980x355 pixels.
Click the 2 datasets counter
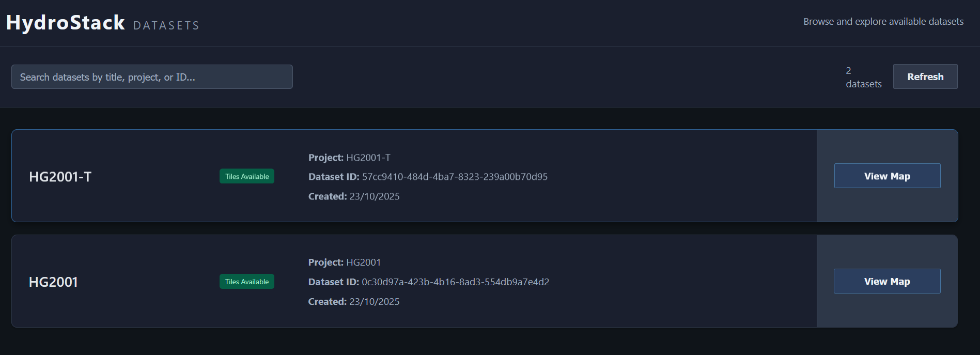[863, 76]
